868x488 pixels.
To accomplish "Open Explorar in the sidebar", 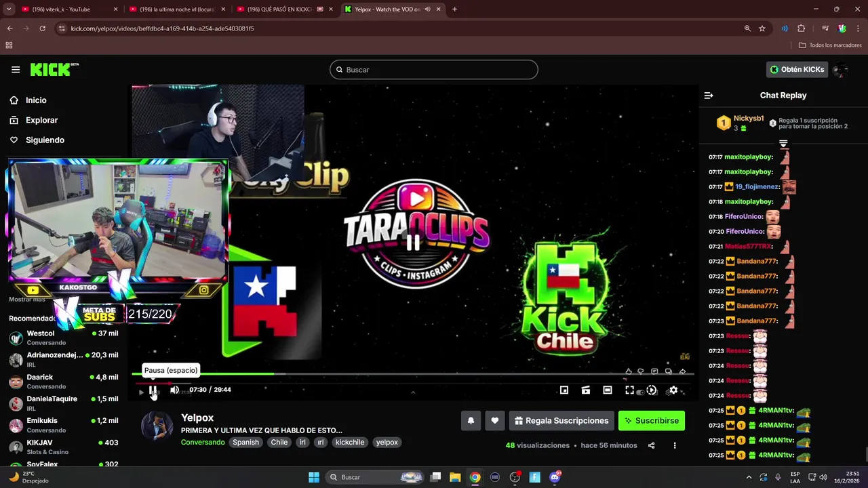I will 41,120.
